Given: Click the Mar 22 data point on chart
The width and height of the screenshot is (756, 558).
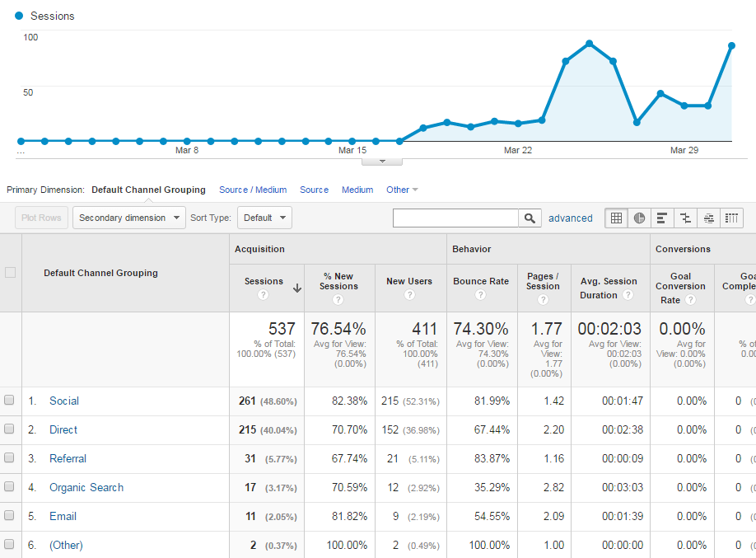Looking at the screenshot, I should point(518,124).
